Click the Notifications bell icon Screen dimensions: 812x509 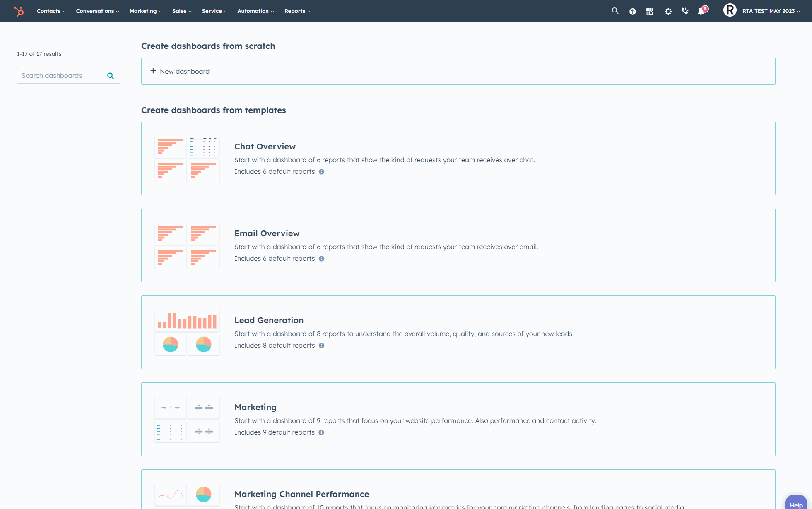[702, 11]
